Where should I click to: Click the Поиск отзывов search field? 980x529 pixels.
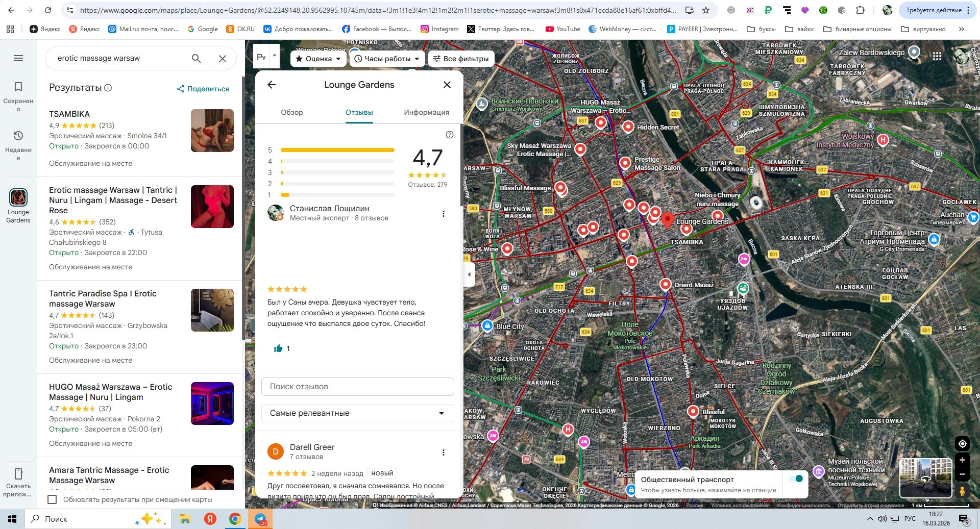(357, 387)
